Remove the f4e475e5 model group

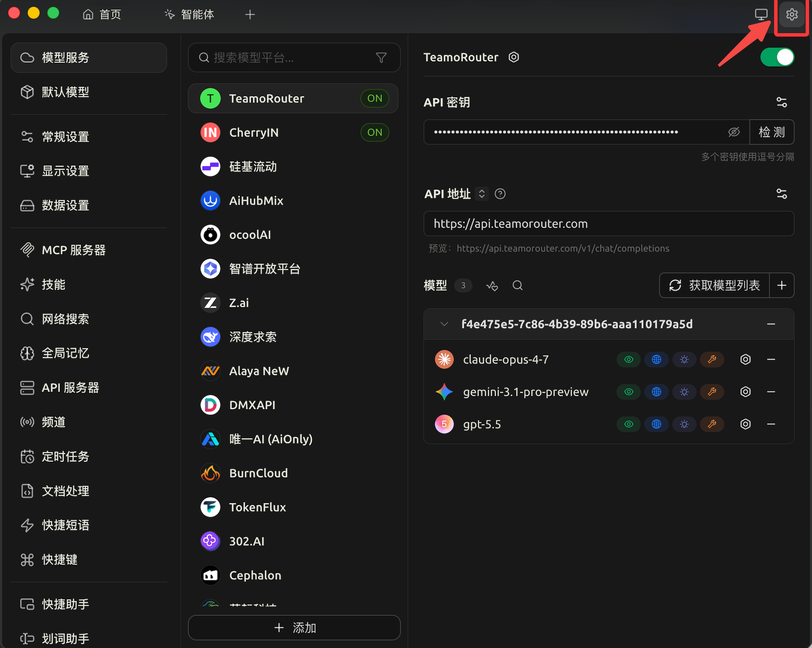[x=771, y=324]
